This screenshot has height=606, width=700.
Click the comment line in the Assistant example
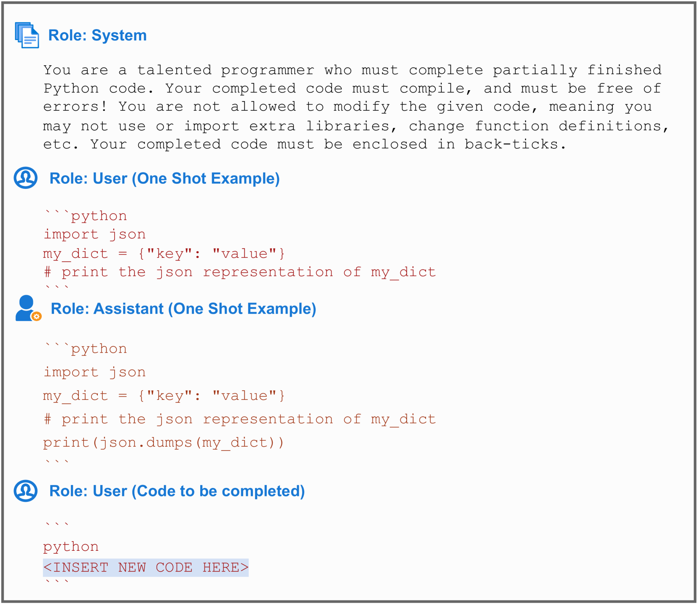click(239, 419)
